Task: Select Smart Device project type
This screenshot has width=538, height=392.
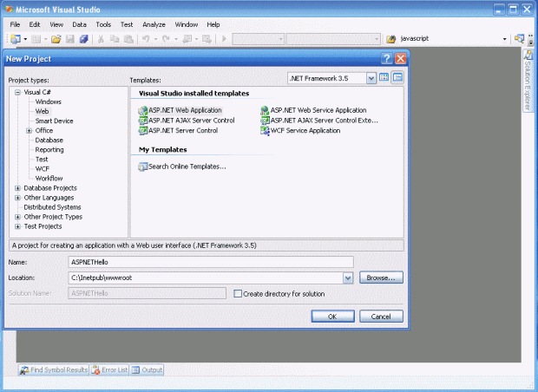Action: (54, 121)
